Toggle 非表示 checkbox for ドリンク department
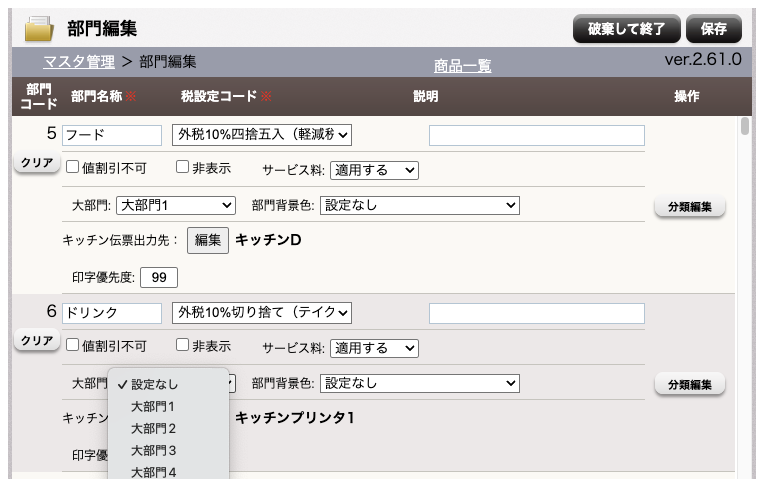762x479 pixels. click(x=183, y=346)
